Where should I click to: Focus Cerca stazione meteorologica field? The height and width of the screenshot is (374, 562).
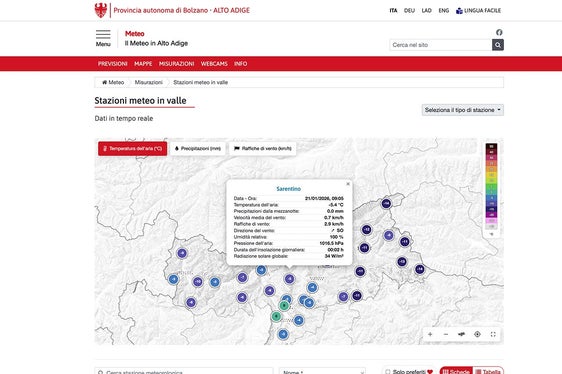[x=184, y=371]
